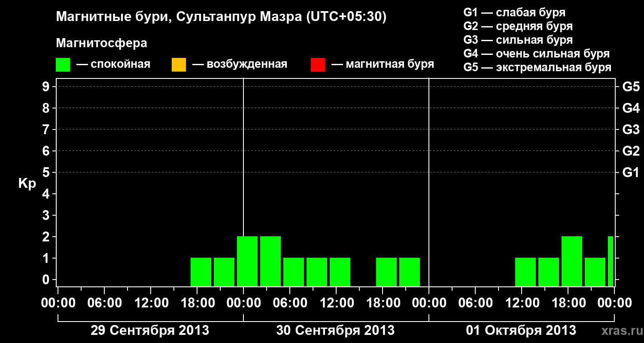
Task: Click the legend label спокойная
Action: (x=120, y=65)
